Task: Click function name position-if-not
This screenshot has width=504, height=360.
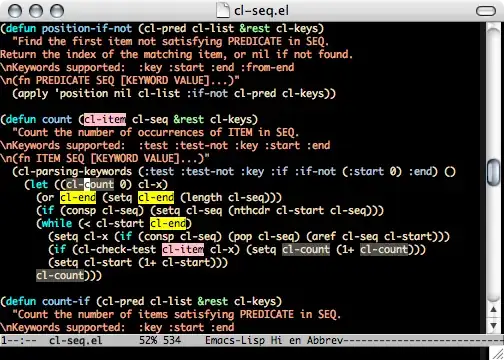Action: pos(87,29)
